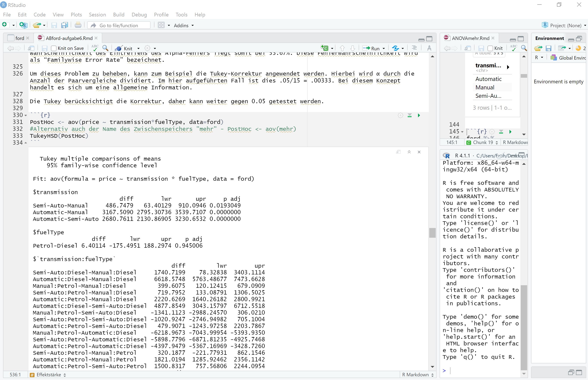Image resolution: width=588 pixels, height=380 pixels.
Task: Open the R language dropdown in Environment pane
Action: pos(539,58)
